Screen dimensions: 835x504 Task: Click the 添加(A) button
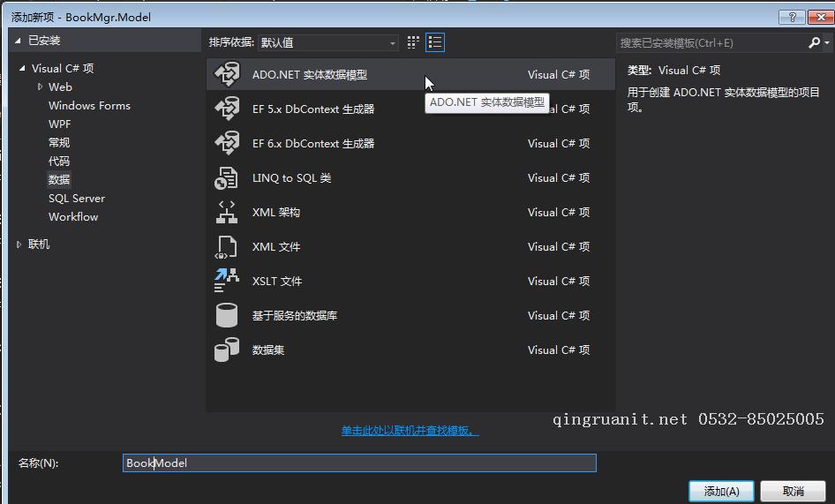(x=721, y=491)
